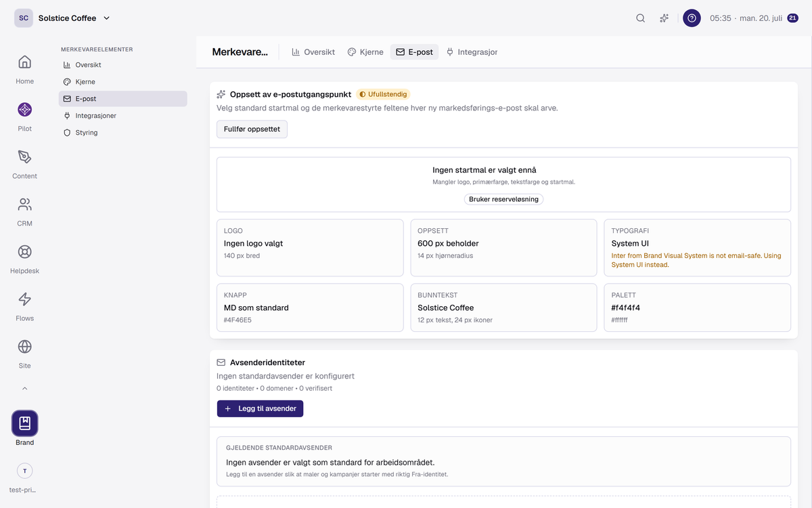The height and width of the screenshot is (508, 812).
Task: Open the AI sparkle icon in header
Action: [x=664, y=18]
